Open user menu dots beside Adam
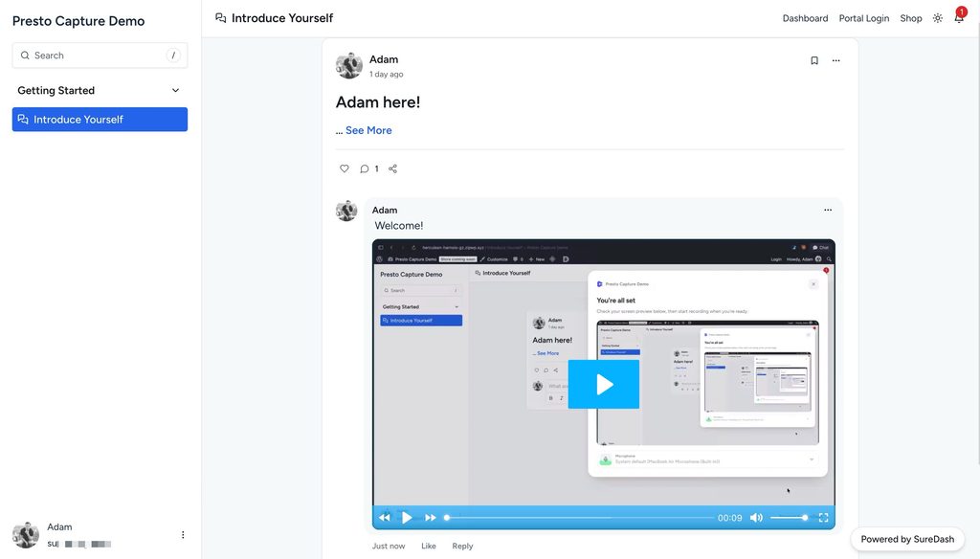The image size is (980, 559). 183,535
